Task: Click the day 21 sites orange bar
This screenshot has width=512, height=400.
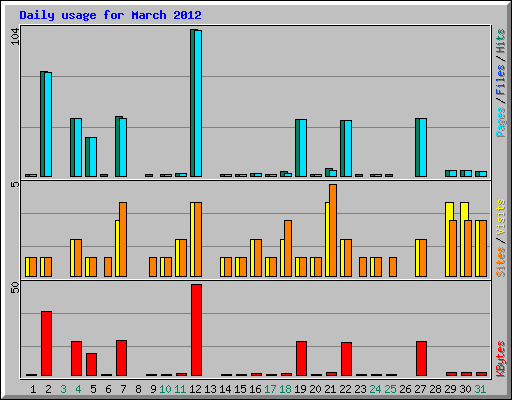Action: coord(333,230)
